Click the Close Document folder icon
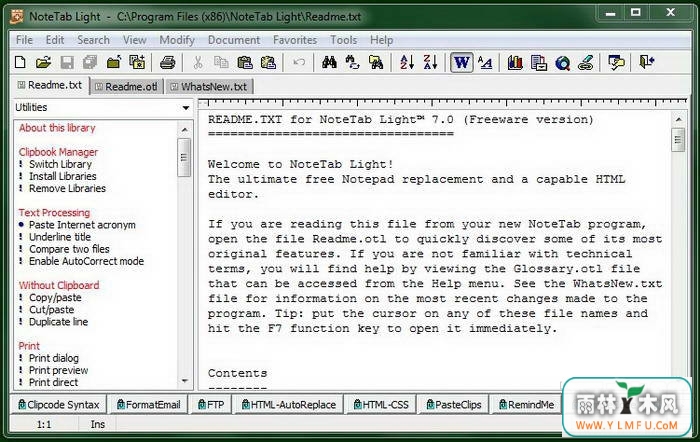This screenshot has width=700, height=442. coord(114,62)
